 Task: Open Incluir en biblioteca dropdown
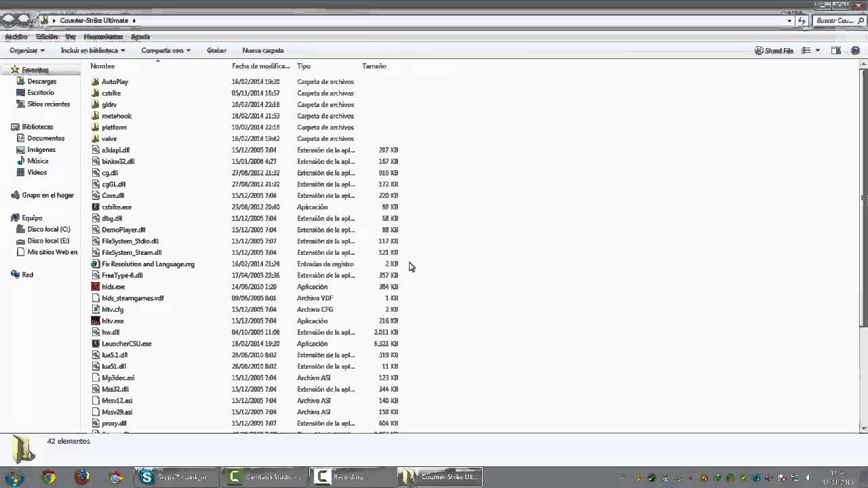click(x=93, y=51)
